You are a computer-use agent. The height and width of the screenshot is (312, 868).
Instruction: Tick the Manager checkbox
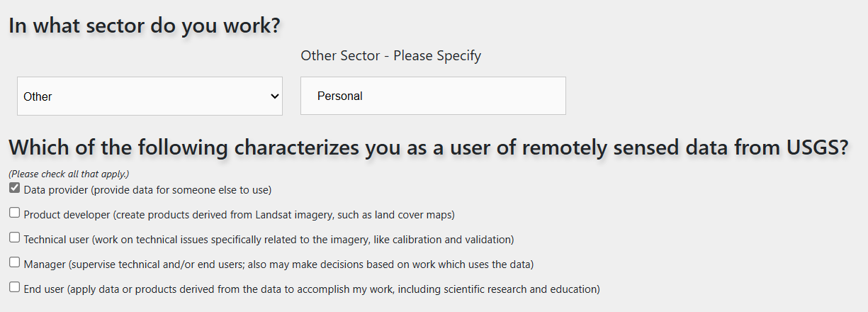[14, 262]
